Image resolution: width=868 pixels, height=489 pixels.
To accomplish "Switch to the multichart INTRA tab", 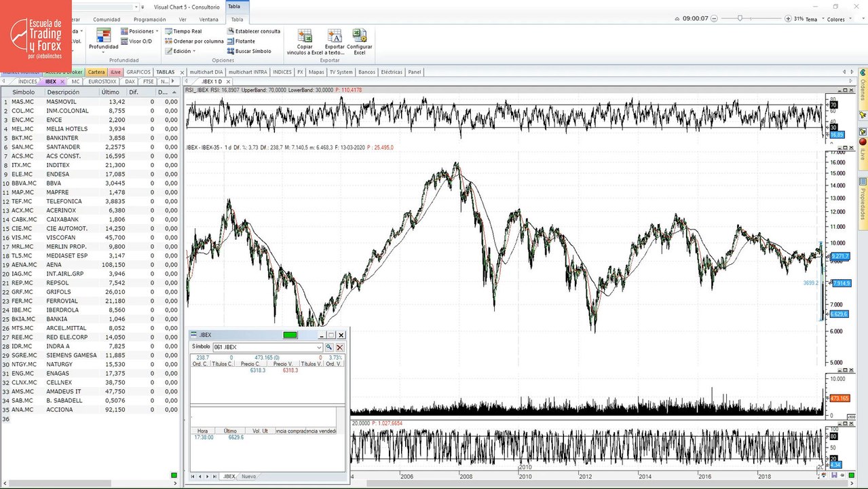I will coord(248,72).
